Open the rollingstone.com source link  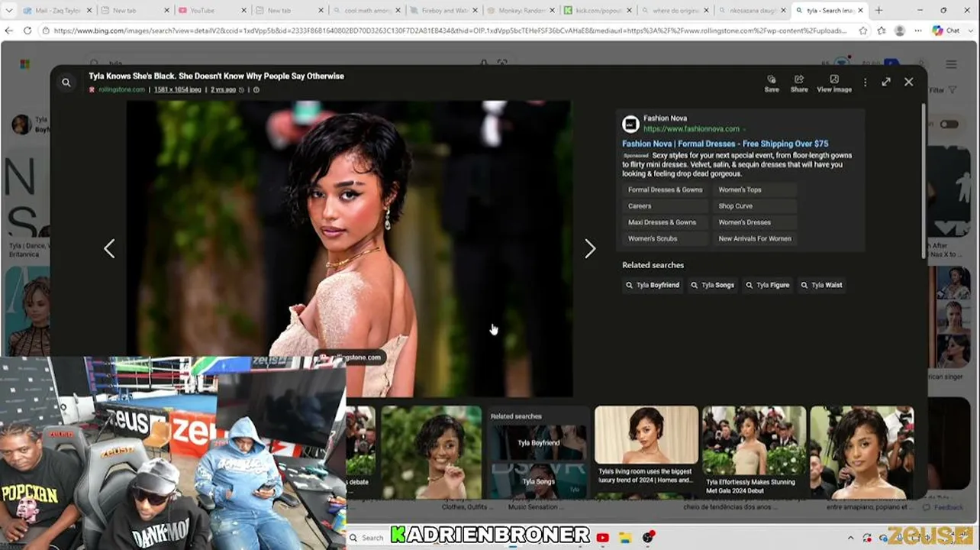[121, 89]
